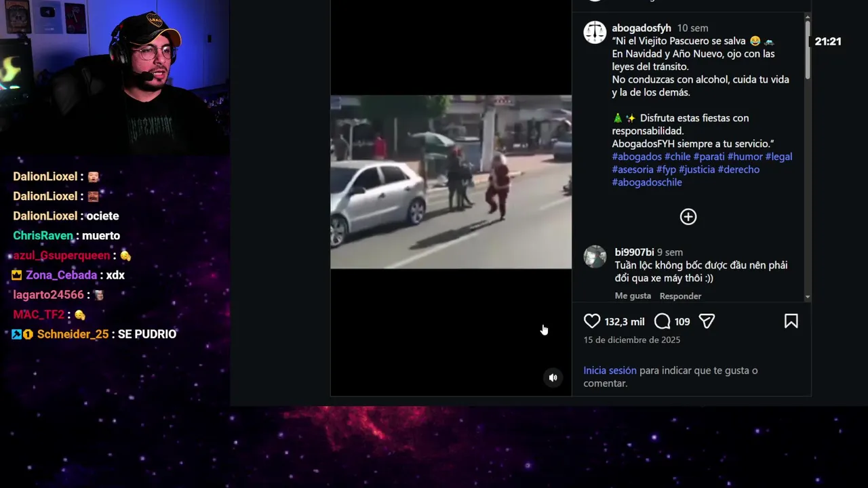Open comments via the speech bubble icon
The width and height of the screenshot is (868, 488).
click(663, 321)
